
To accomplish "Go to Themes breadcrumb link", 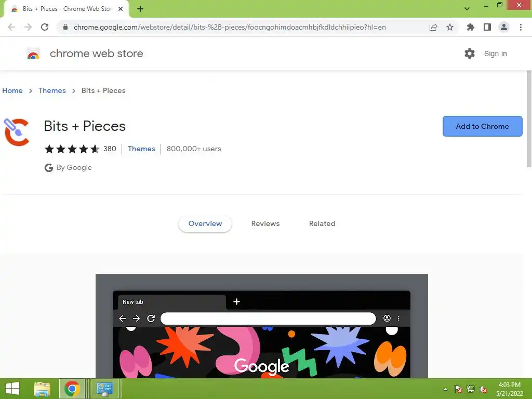I will [x=52, y=90].
